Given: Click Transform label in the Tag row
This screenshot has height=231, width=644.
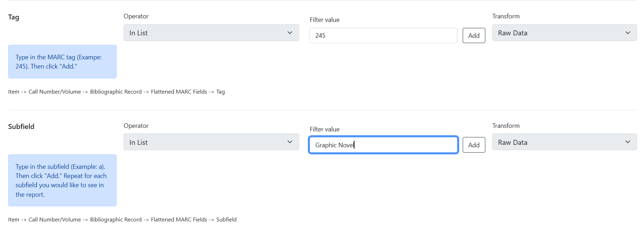Looking at the screenshot, I should click(506, 16).
